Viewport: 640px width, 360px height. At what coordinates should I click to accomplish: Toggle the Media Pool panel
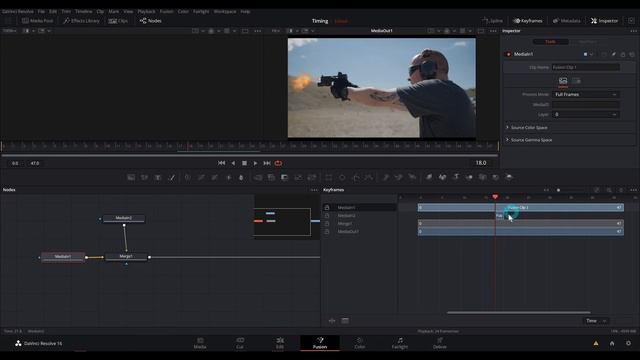point(38,21)
